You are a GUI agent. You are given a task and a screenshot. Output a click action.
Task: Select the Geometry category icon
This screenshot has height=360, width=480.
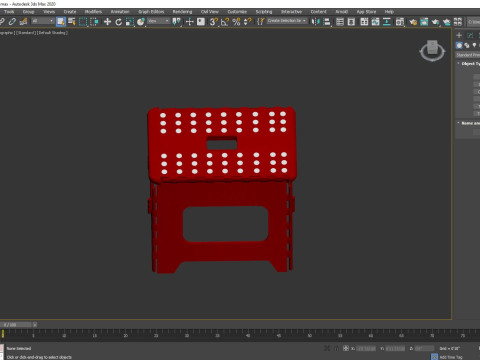click(459, 45)
